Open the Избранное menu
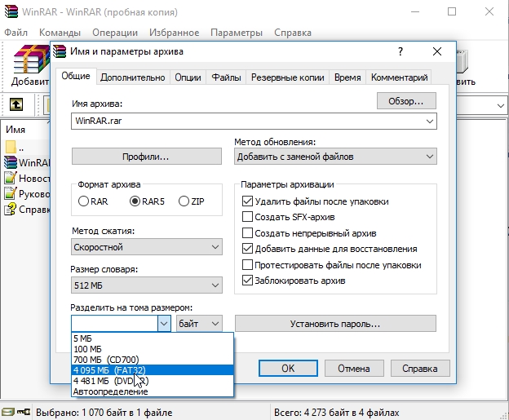 point(174,33)
